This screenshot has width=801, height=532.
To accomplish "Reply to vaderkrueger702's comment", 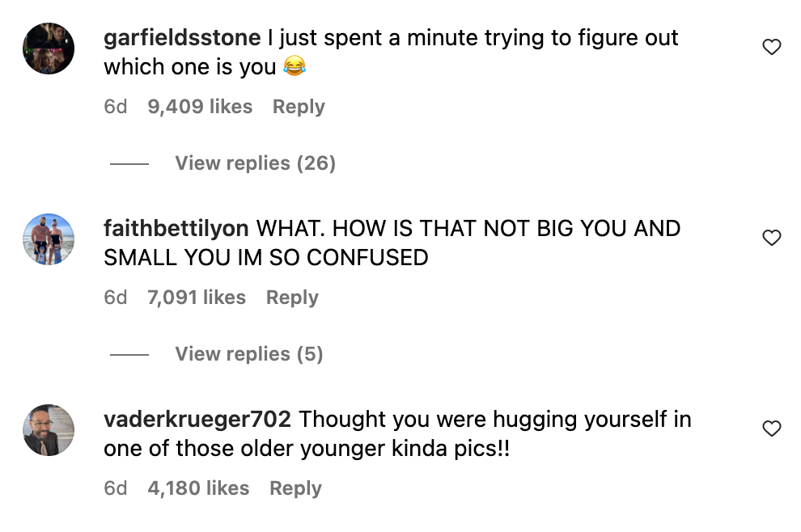I will click(295, 488).
